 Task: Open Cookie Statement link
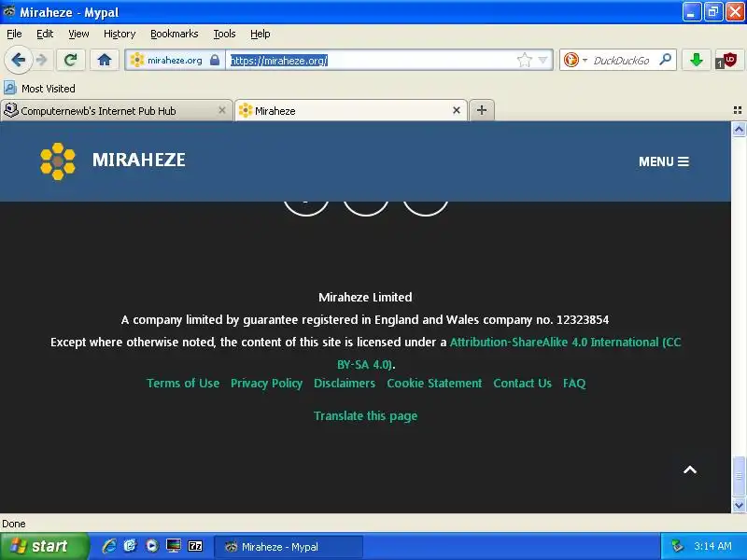coord(434,384)
